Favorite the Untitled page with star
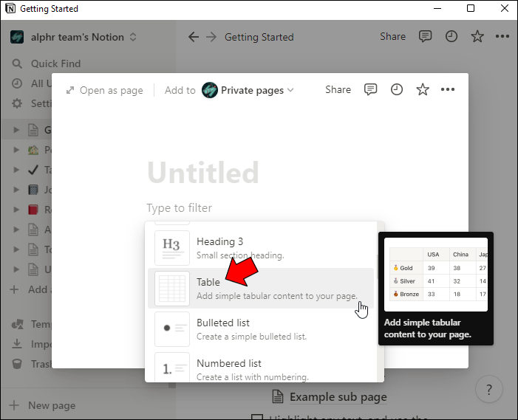Viewport: 518px width, 420px height. pos(423,89)
